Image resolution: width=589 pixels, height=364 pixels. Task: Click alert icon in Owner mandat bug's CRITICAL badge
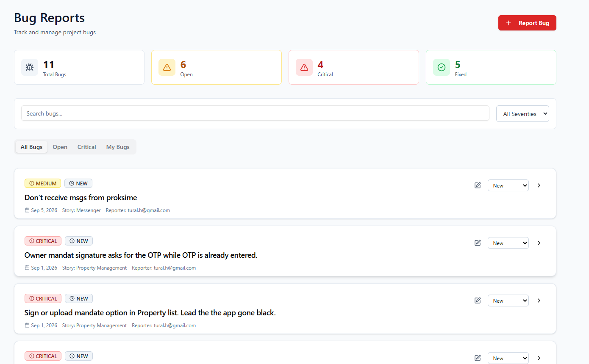[x=32, y=241]
